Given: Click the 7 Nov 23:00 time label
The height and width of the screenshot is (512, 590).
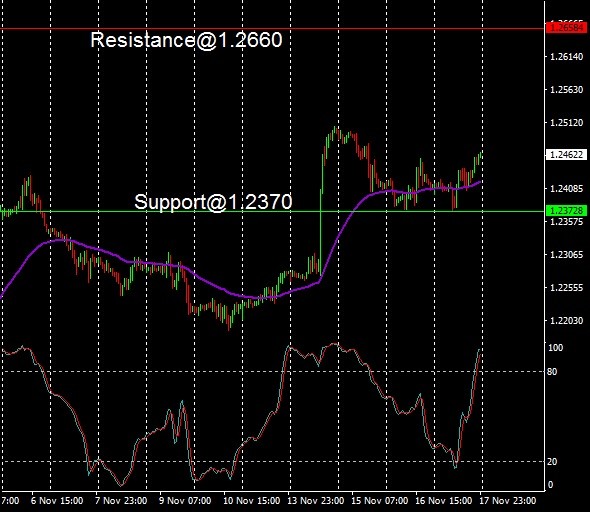Looking at the screenshot, I should click(x=121, y=501).
